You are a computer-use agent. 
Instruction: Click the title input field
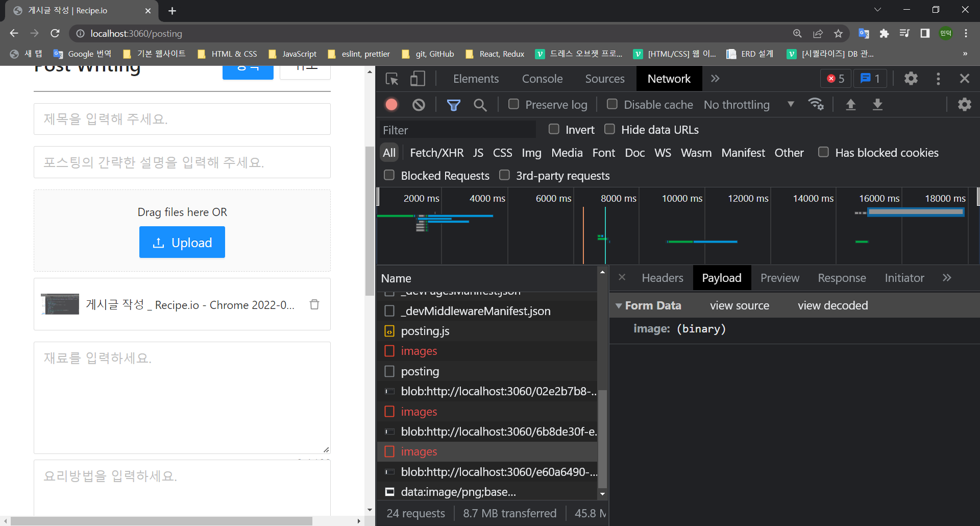[x=182, y=119]
